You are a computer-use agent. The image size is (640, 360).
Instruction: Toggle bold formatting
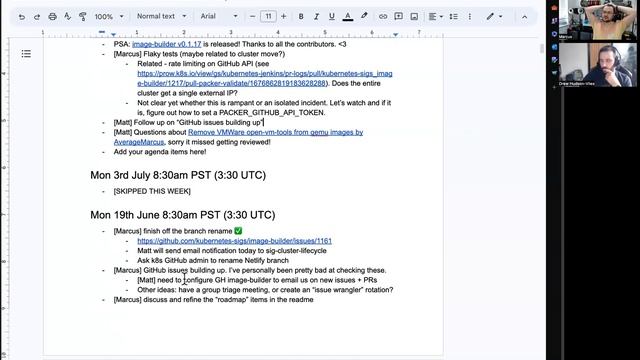coord(301,17)
